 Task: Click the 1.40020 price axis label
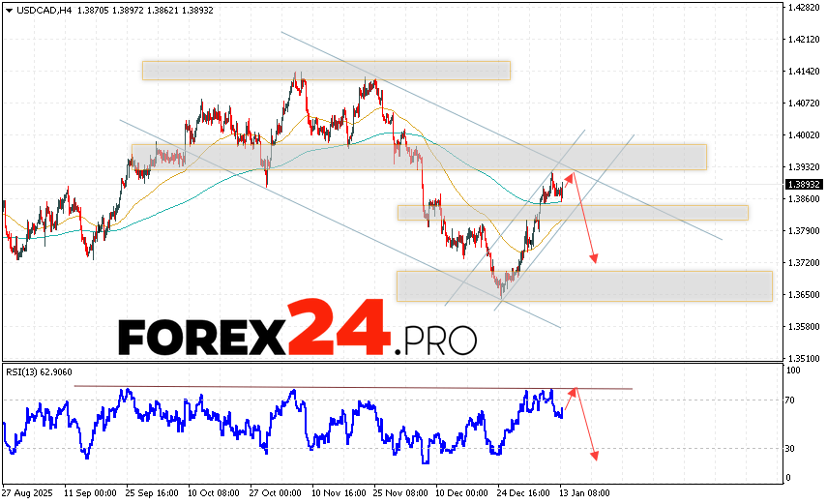pyautogui.click(x=804, y=135)
